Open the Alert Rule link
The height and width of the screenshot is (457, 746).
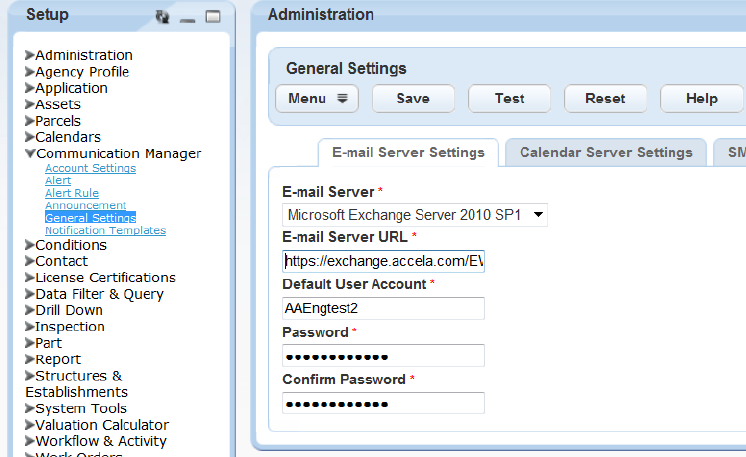click(x=72, y=193)
